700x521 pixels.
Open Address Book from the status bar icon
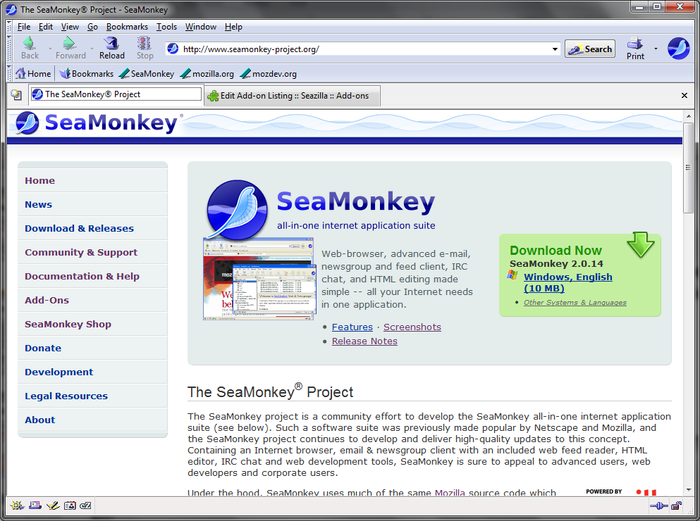coord(70,505)
